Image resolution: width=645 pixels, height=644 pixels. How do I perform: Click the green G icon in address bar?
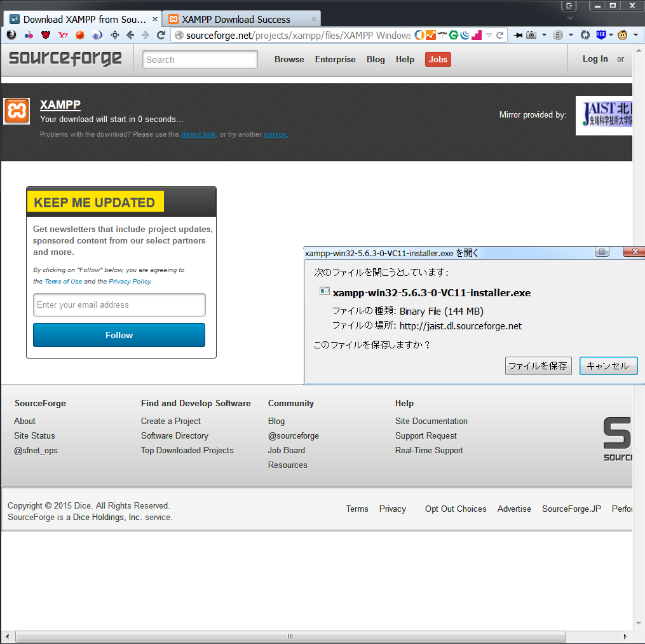453,36
